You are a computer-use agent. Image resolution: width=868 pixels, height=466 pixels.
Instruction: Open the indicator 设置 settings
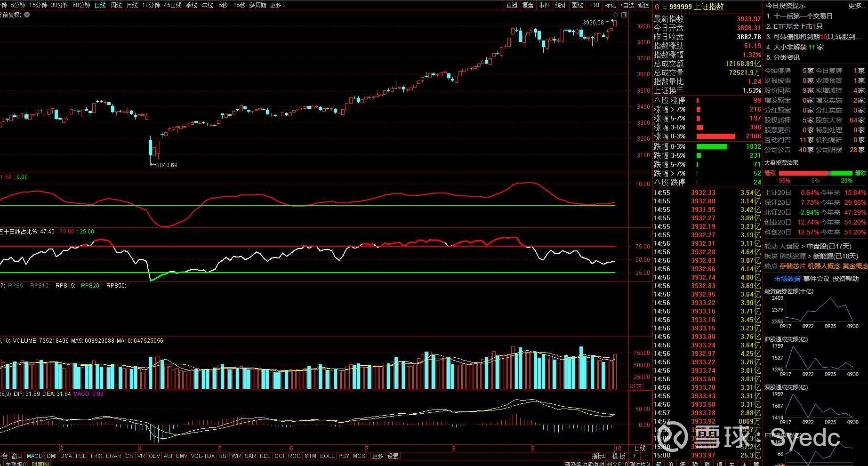(393, 456)
